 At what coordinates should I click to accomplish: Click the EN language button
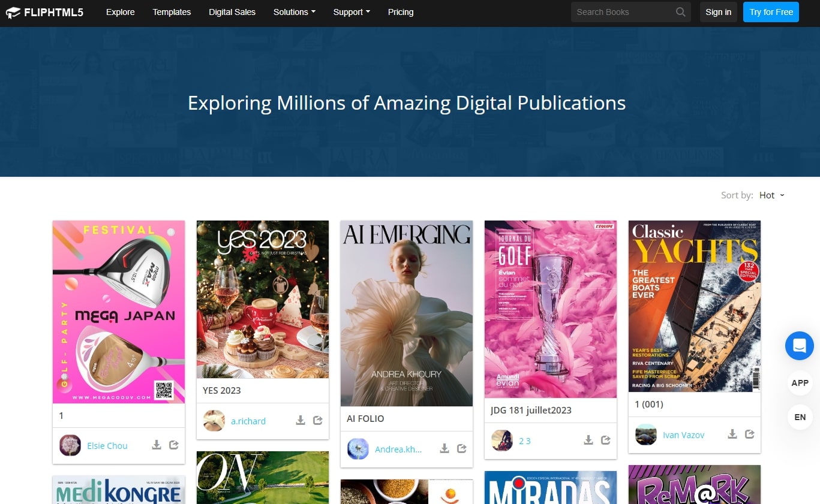coord(800,417)
